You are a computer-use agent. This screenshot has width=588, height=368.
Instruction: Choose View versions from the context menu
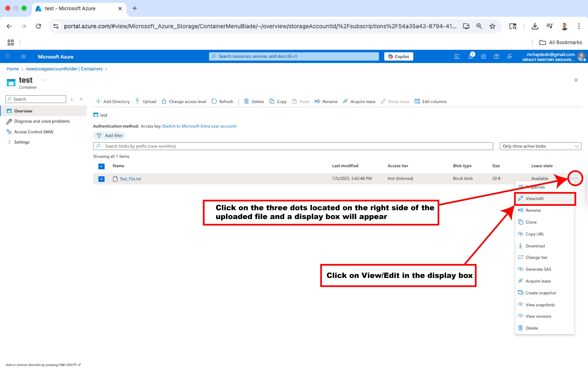545,316
